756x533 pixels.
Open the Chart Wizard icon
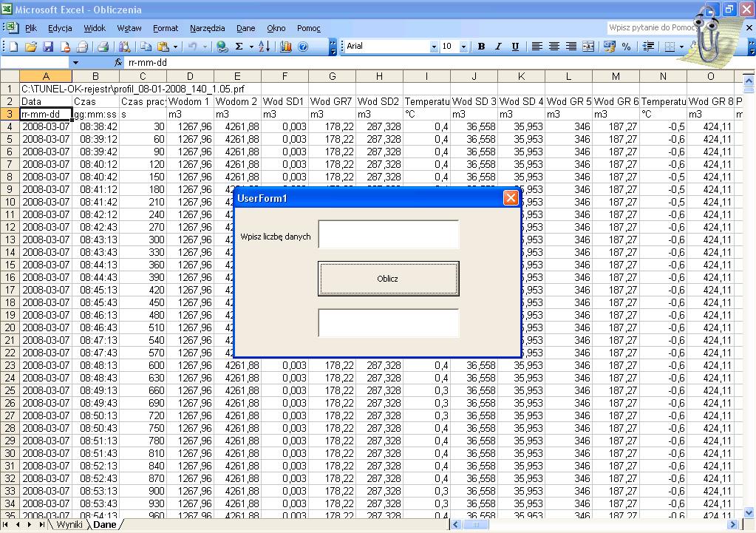286,47
